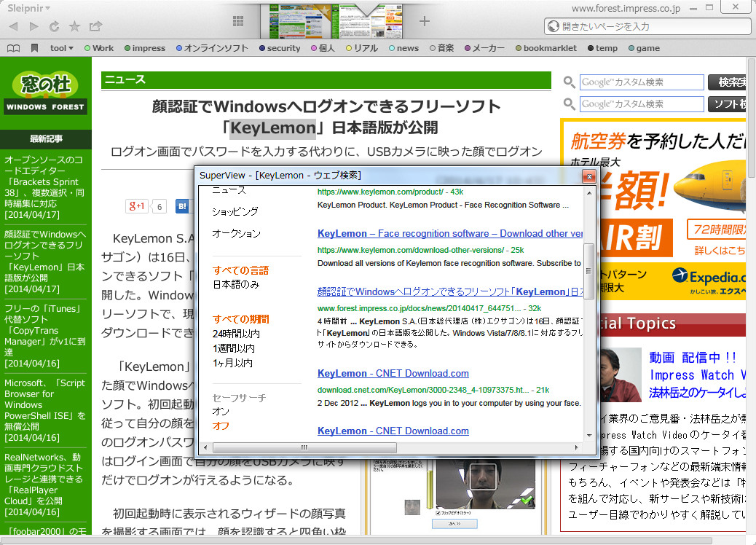
Task: Open the RealPlayer Cloud sidebar article
Action: (x=45, y=485)
